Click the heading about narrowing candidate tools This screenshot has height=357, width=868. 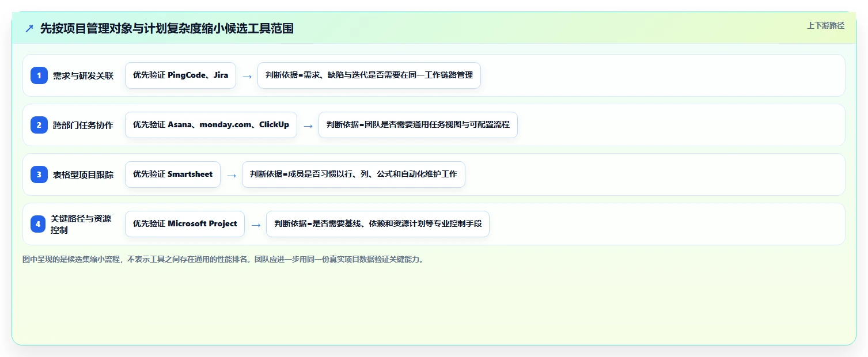[166, 28]
